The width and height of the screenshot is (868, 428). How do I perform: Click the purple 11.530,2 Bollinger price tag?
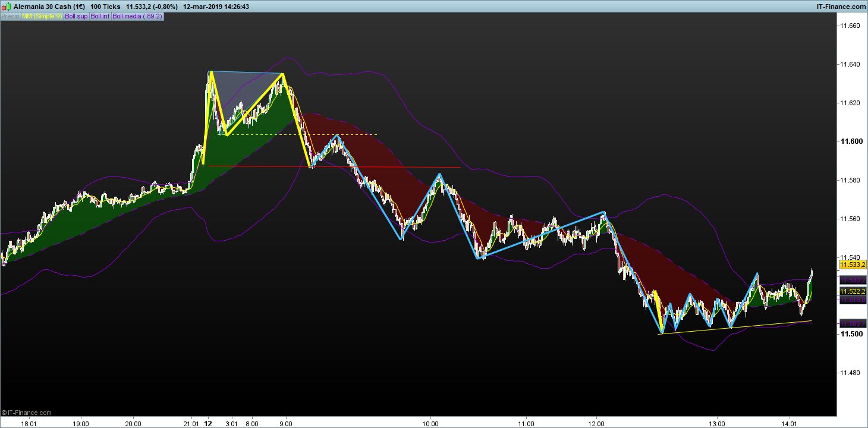click(x=853, y=279)
